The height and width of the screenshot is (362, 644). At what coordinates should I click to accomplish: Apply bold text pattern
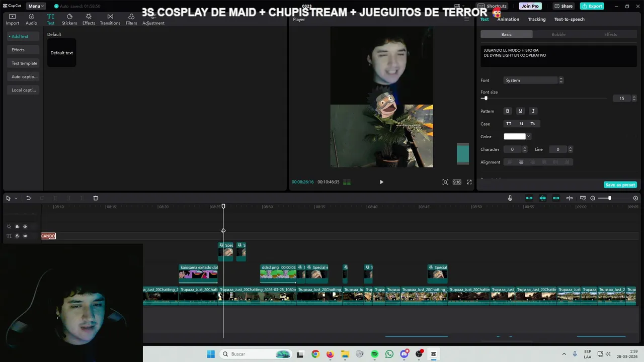pyautogui.click(x=507, y=111)
